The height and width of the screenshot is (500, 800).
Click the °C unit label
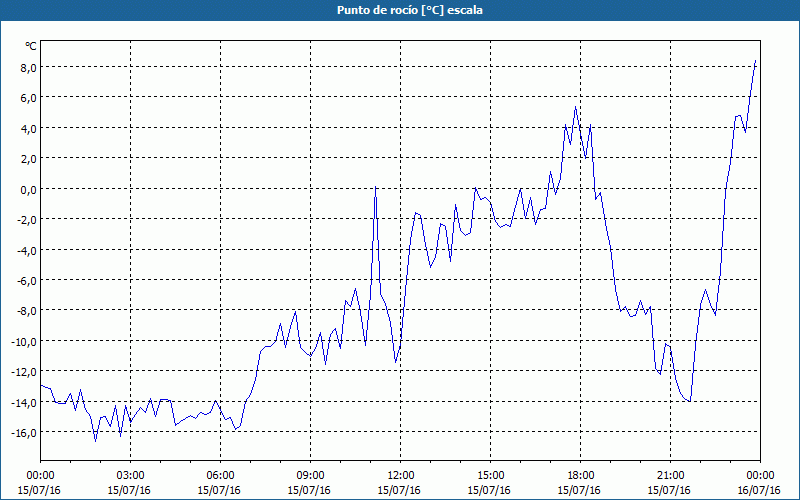click(31, 46)
